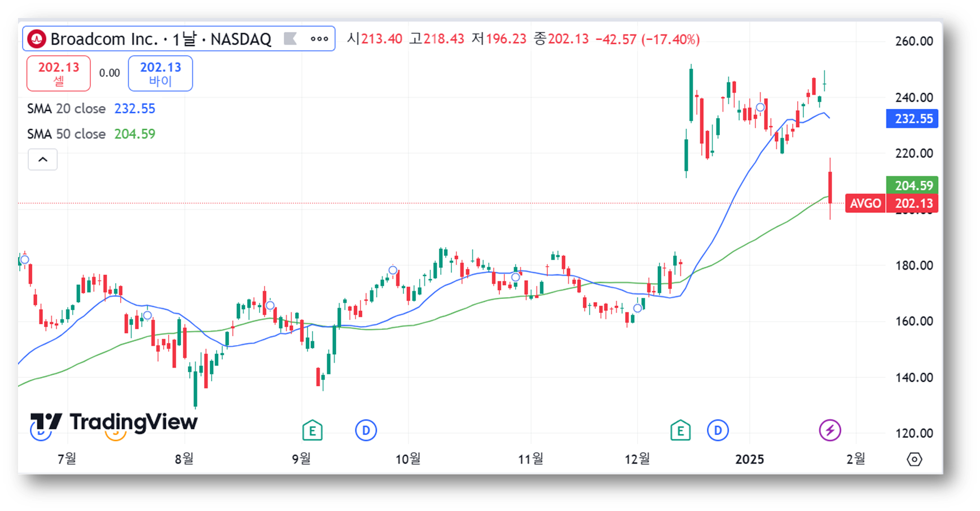
Task: Click the 9월 label on the time axis
Action: 301,459
